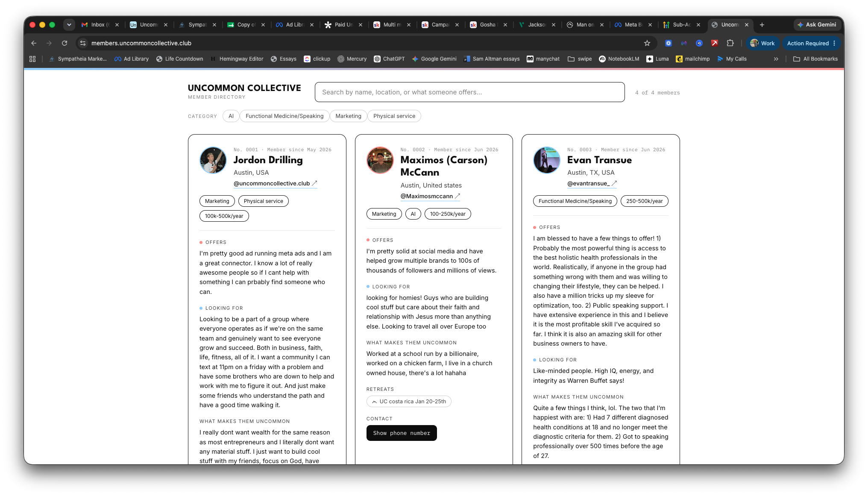The width and height of the screenshot is (868, 496).
Task: Click Evan Transue's profile photo
Action: click(x=547, y=160)
